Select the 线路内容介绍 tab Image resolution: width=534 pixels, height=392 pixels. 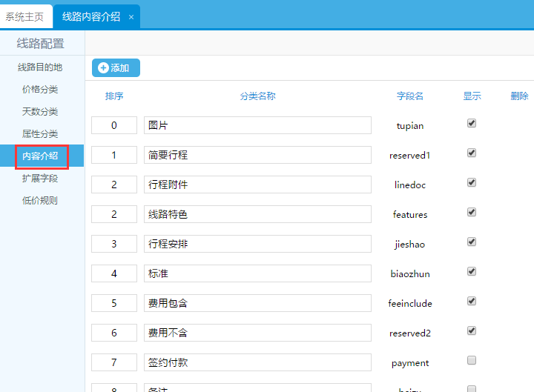(x=90, y=16)
